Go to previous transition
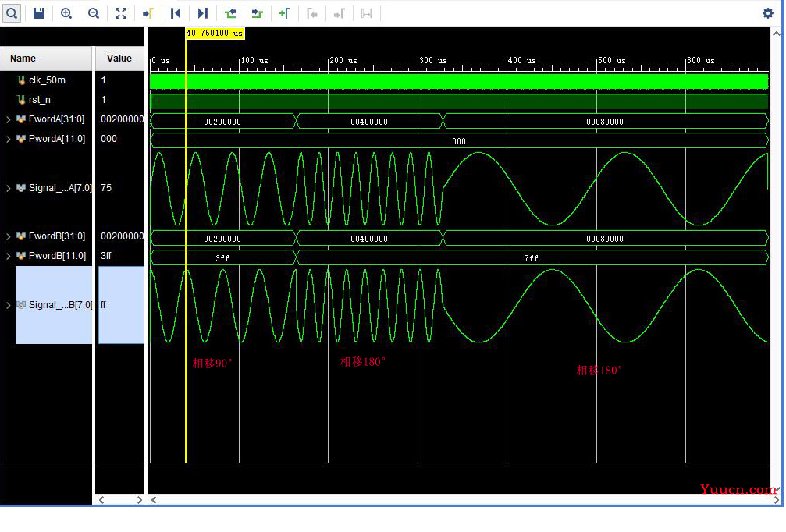786x532 pixels. (230, 13)
